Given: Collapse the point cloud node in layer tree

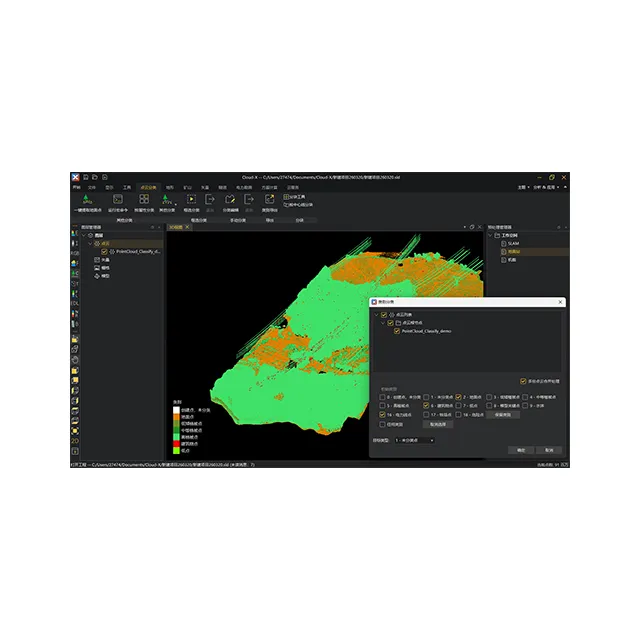Looking at the screenshot, I should point(90,244).
